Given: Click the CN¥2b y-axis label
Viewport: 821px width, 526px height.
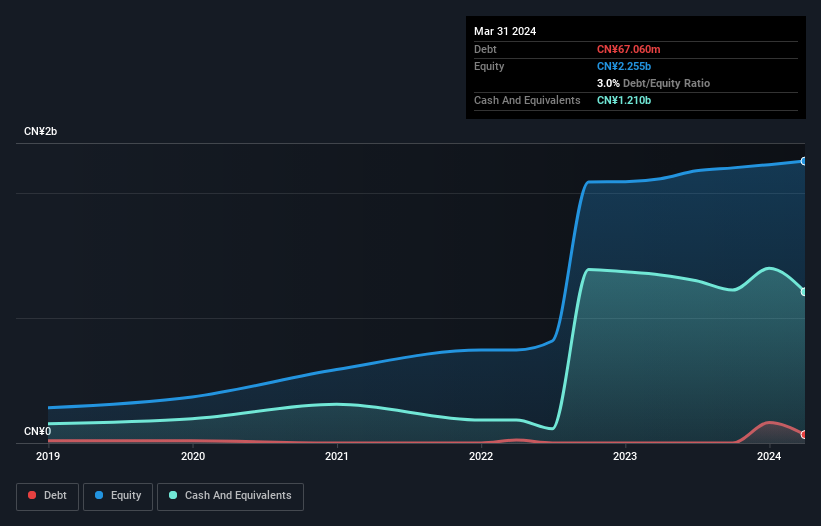Looking at the screenshot, I should pyautogui.click(x=40, y=131).
